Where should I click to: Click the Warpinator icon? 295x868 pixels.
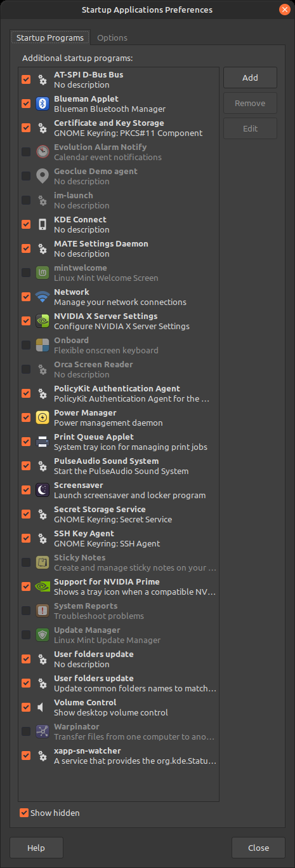(43, 731)
